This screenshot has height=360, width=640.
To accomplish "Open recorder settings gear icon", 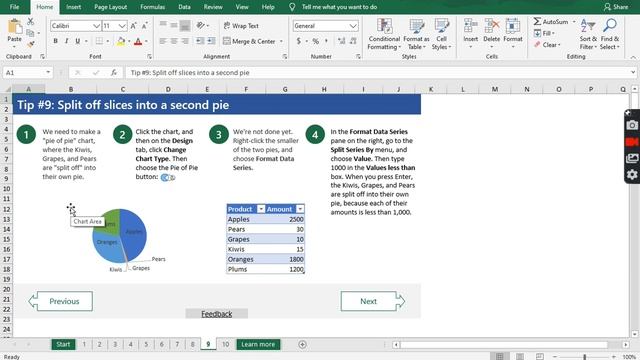I will [x=632, y=175].
